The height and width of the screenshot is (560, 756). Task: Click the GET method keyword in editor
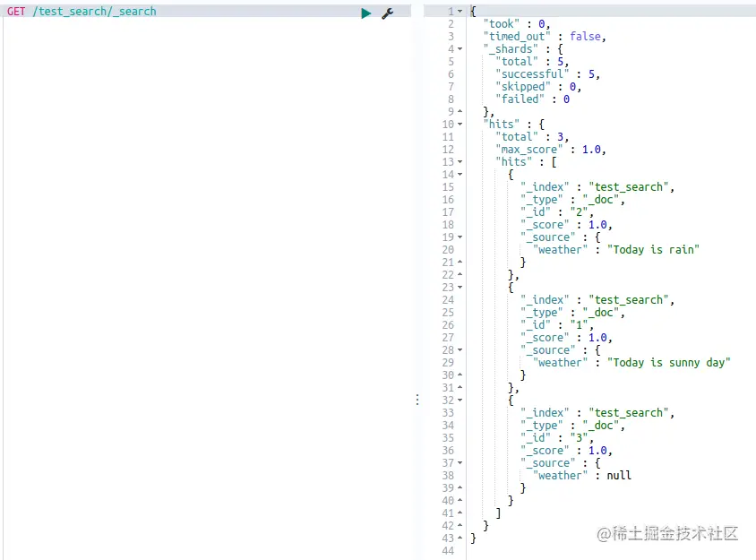coord(16,11)
